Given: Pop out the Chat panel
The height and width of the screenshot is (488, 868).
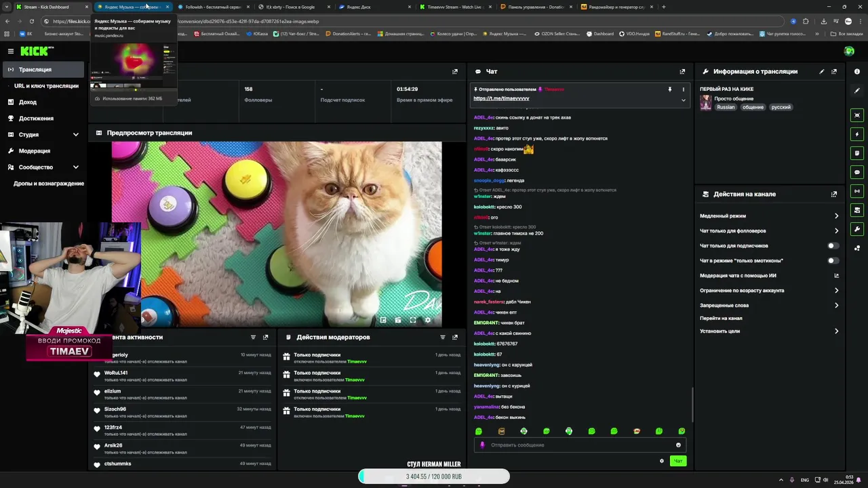Looking at the screenshot, I should pos(682,71).
